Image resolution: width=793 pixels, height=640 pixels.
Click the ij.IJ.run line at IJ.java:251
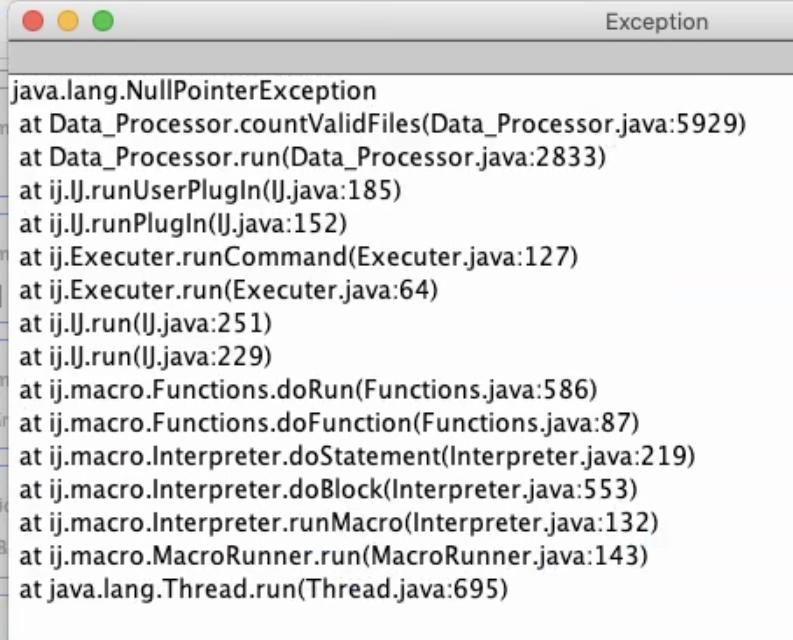(146, 323)
